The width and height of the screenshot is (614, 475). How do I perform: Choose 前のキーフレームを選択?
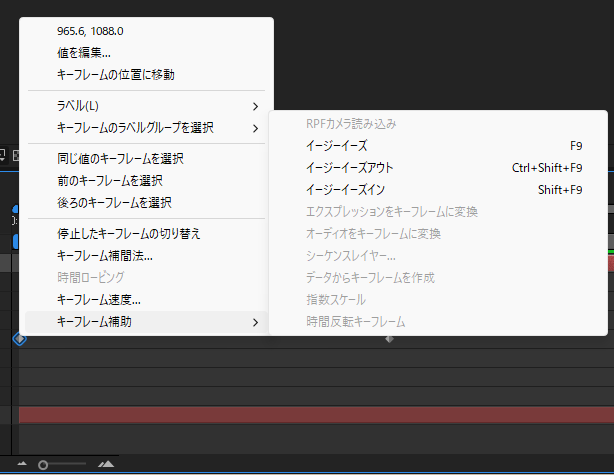[110, 181]
